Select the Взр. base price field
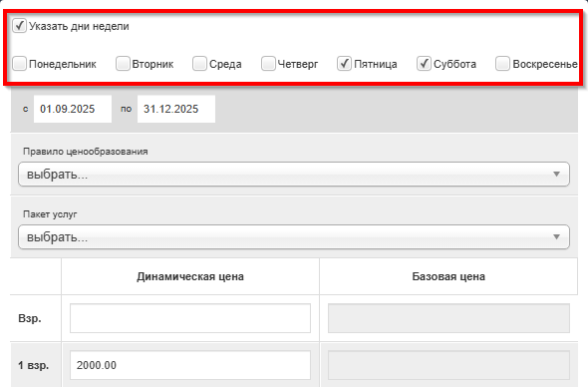This screenshot has height=387, width=588. [x=448, y=318]
